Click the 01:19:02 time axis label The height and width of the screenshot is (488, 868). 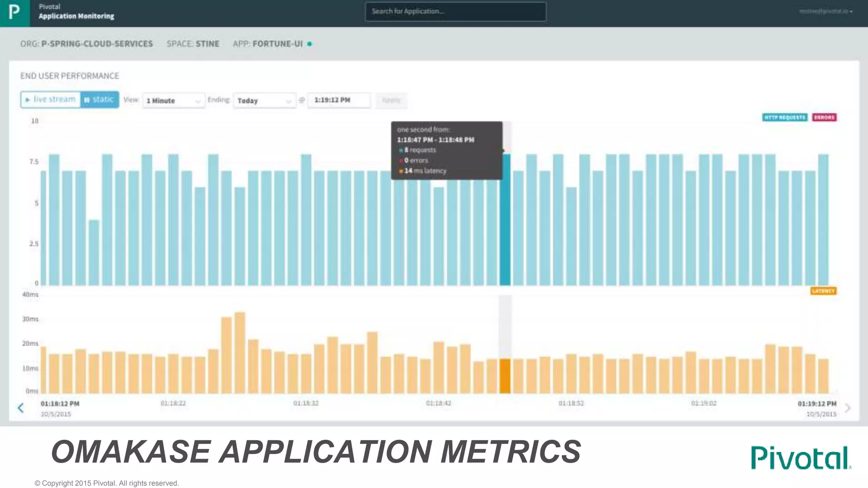pyautogui.click(x=704, y=403)
